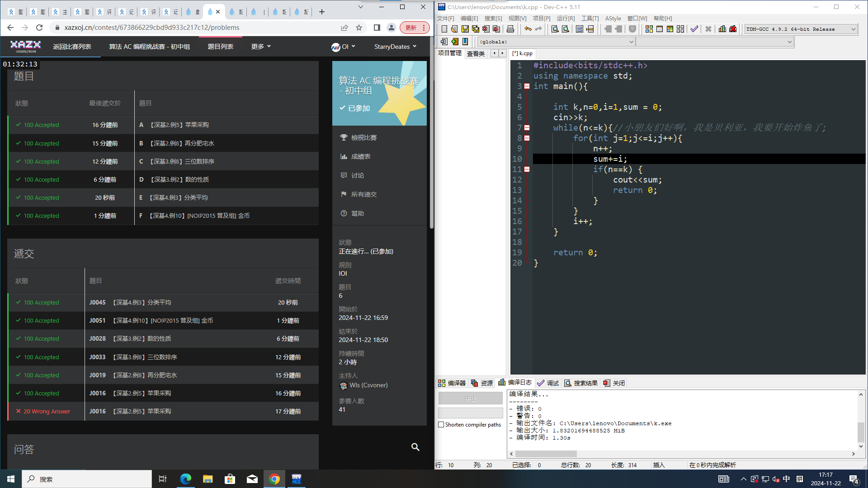Open the Profile analysis chart icon
This screenshot has height=488, width=868.
722,29
